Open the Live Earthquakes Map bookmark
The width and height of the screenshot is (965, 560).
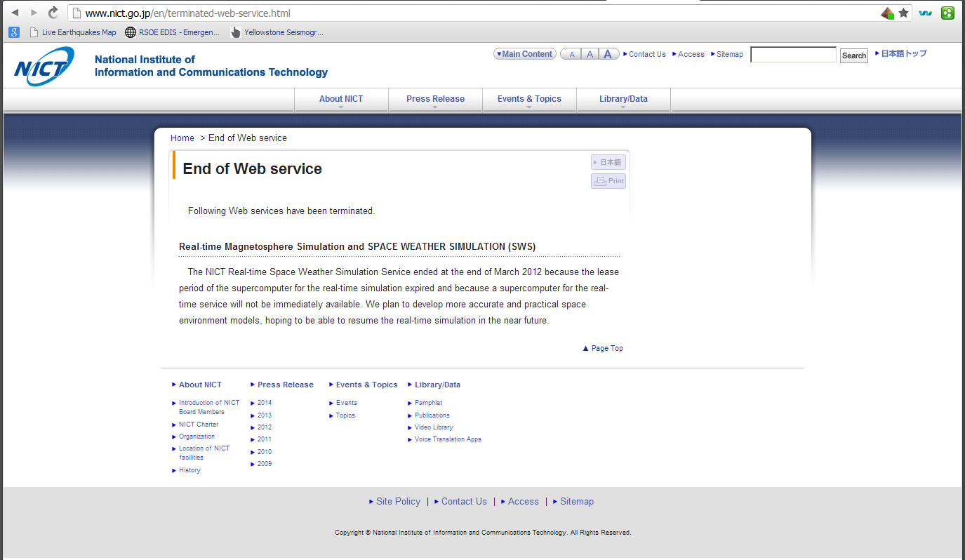pos(73,32)
